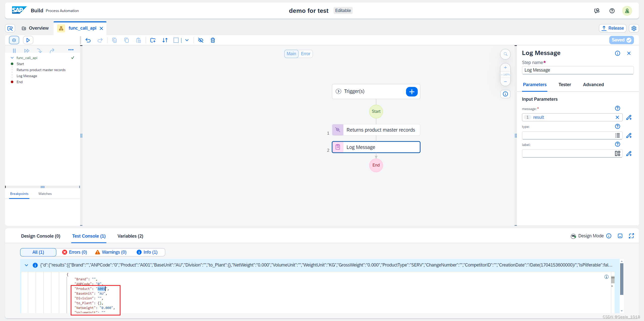The height and width of the screenshot is (321, 644).
Task: Click the message field expression editor pencil
Action: 629,117
